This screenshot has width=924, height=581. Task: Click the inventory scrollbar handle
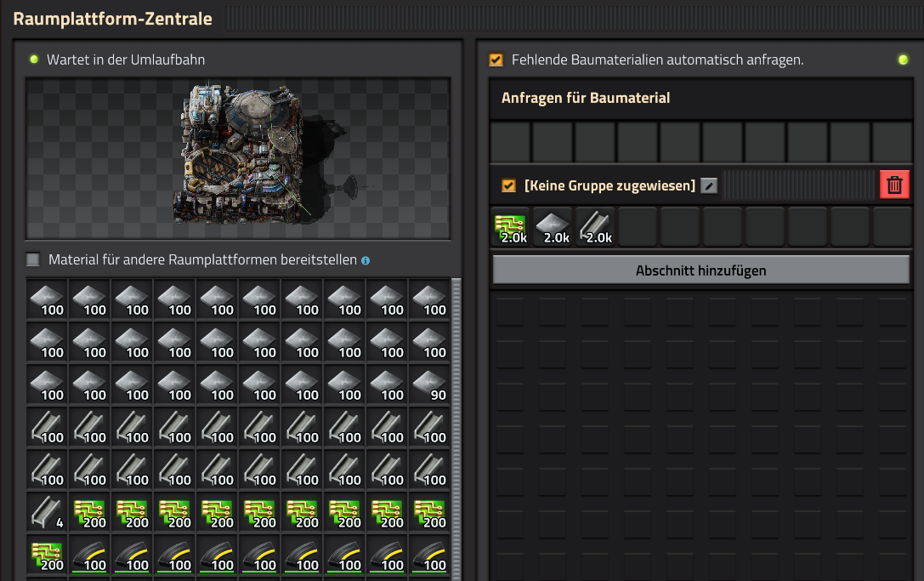[x=456, y=430]
